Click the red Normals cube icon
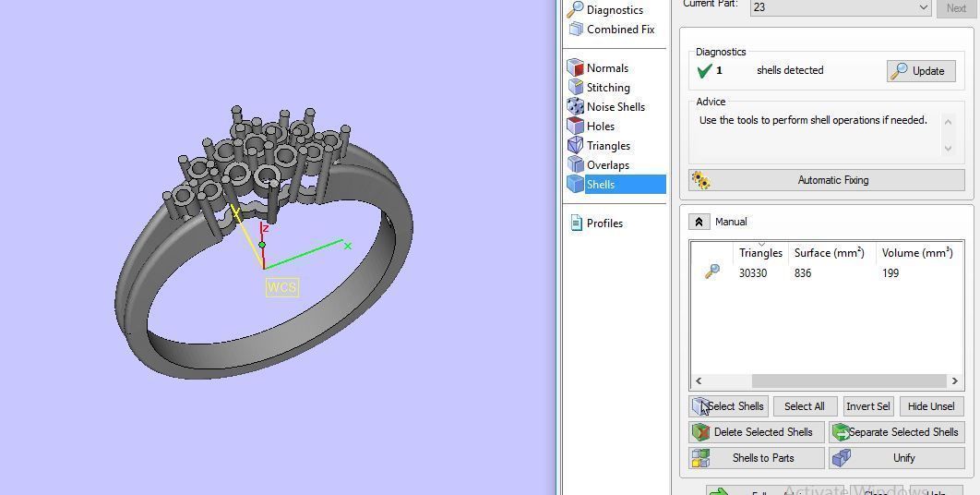980x495 pixels. tap(575, 67)
